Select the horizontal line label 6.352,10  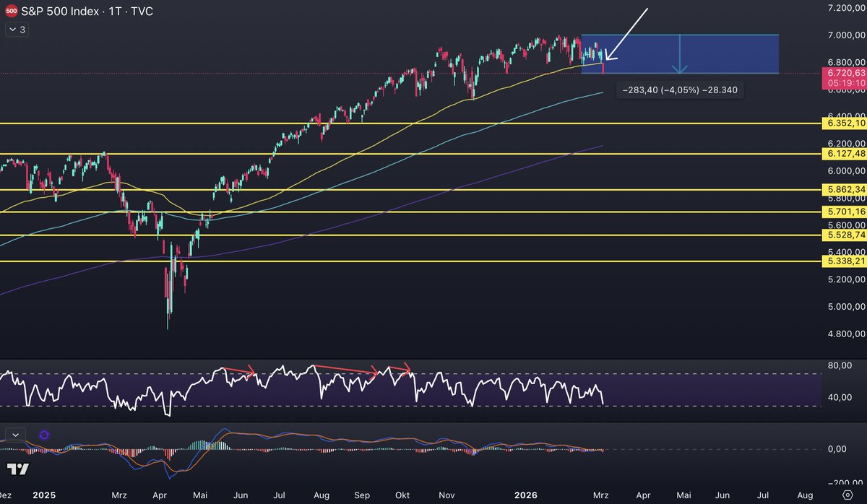click(x=845, y=123)
